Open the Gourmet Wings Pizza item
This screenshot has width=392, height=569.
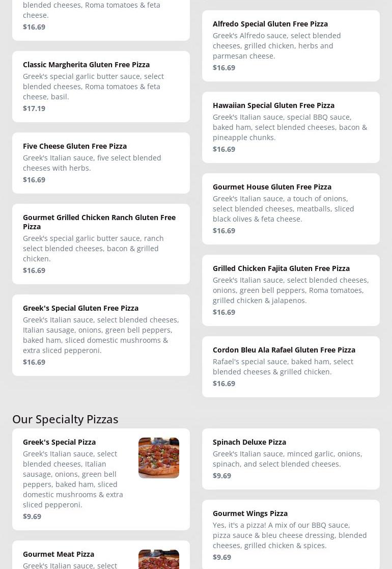pos(250,513)
